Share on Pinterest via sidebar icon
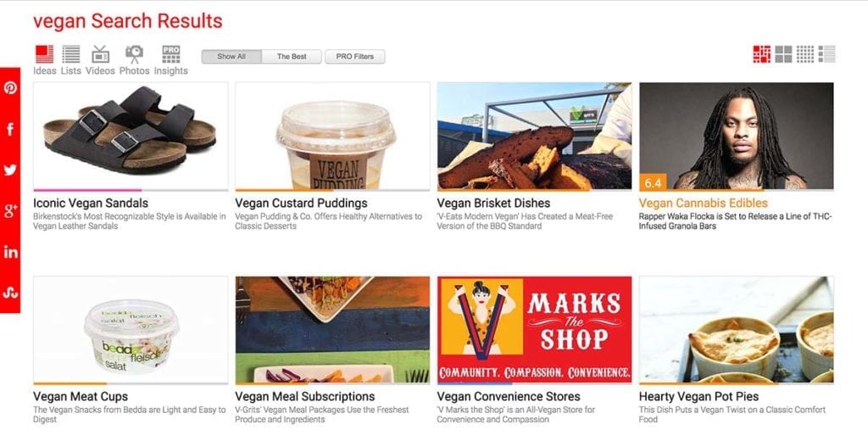The height and width of the screenshot is (447, 868). 10,87
